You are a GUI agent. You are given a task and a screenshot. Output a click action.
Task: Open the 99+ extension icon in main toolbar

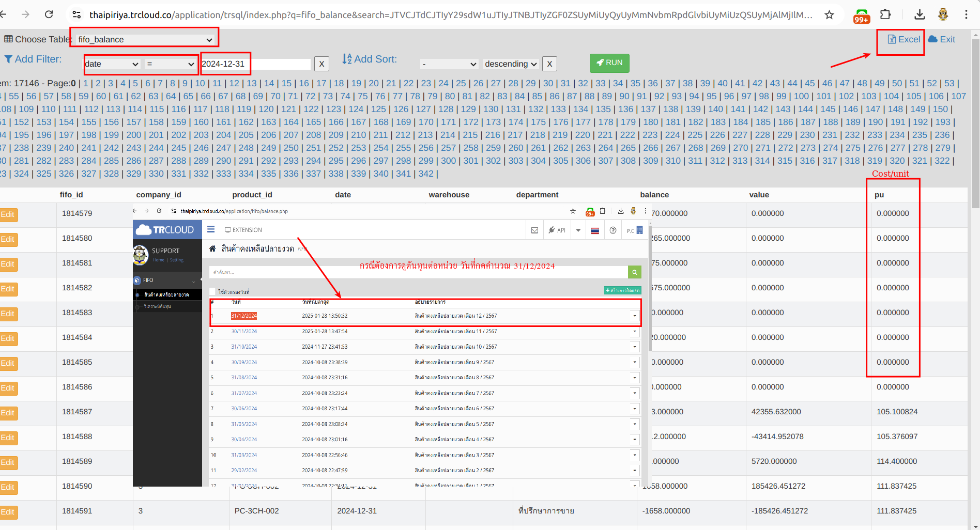(862, 15)
